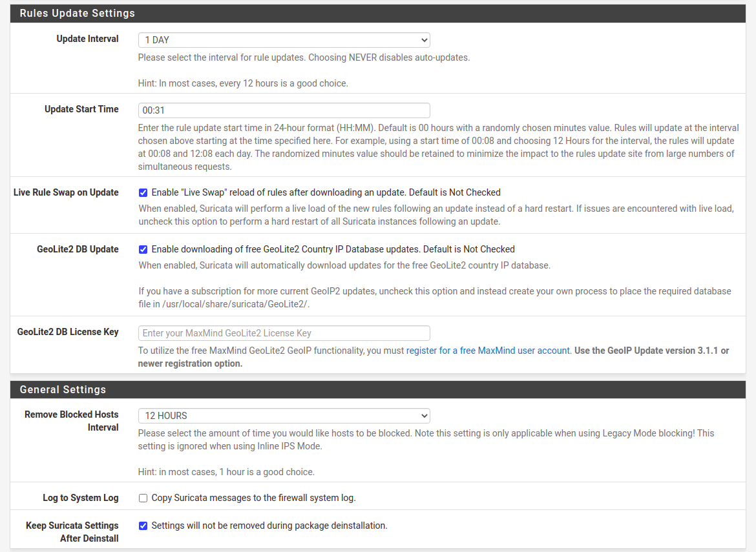
Task: Click the Update Start Time input field
Action: tap(284, 110)
